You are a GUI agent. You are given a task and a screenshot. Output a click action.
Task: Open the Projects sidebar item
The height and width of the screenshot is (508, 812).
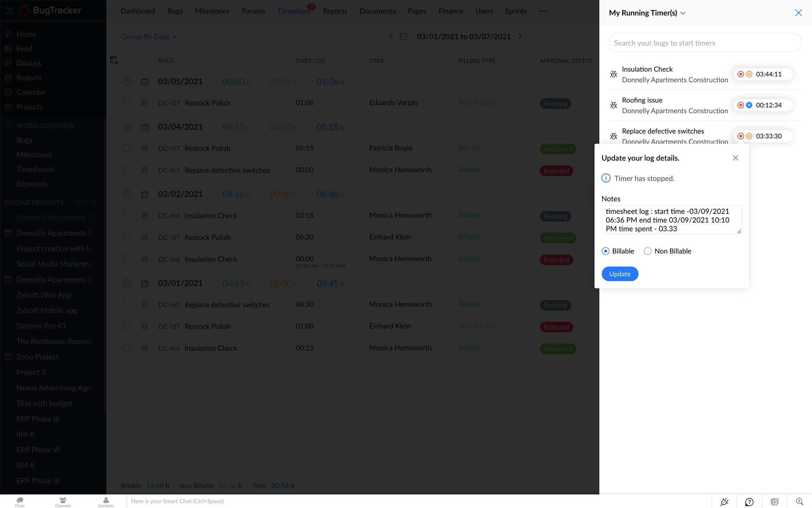click(x=29, y=107)
